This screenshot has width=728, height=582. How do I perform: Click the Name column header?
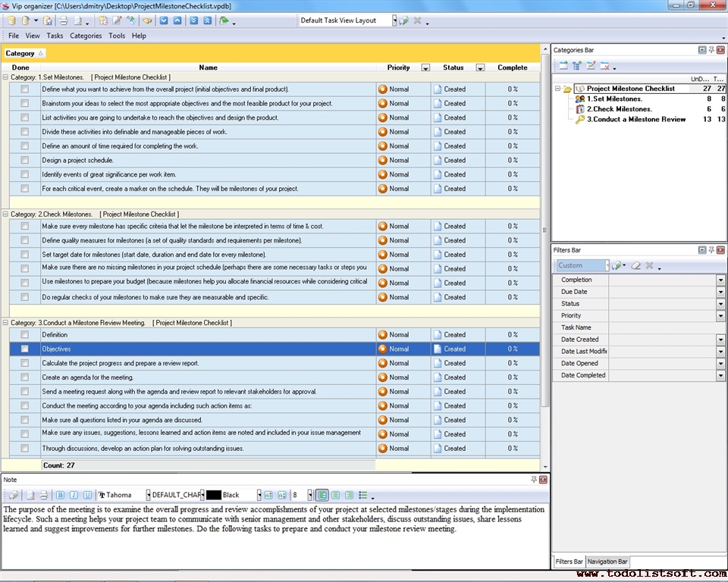pos(208,67)
